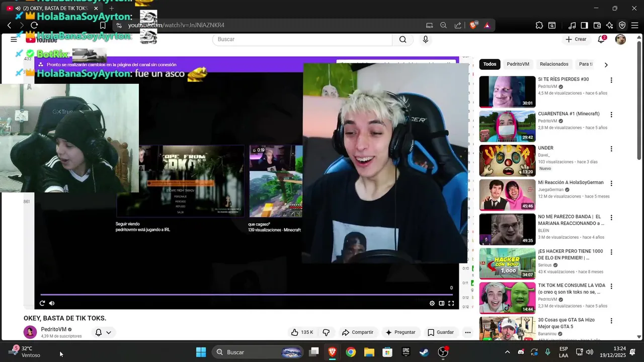Save video using Guardar button
The image size is (644, 362).
pyautogui.click(x=441, y=332)
